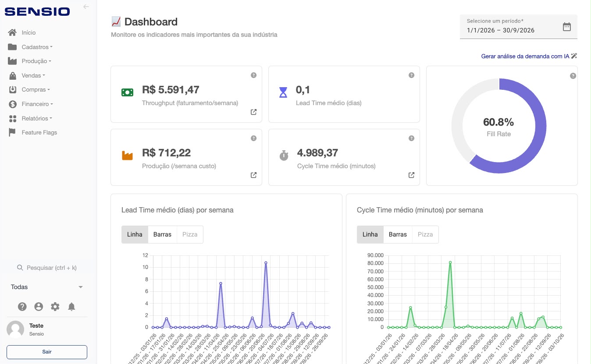The image size is (591, 364).
Task: Click the 4.989,37 cycle time value
Action: click(x=317, y=153)
